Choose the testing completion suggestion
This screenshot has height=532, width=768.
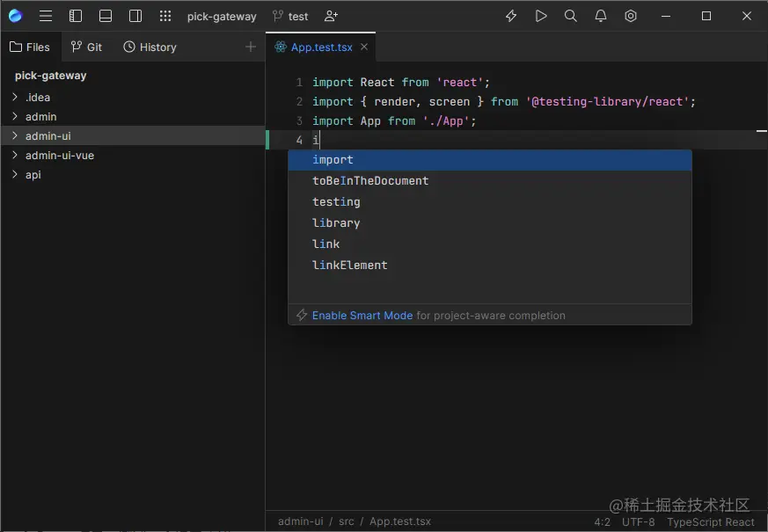tap(490, 202)
